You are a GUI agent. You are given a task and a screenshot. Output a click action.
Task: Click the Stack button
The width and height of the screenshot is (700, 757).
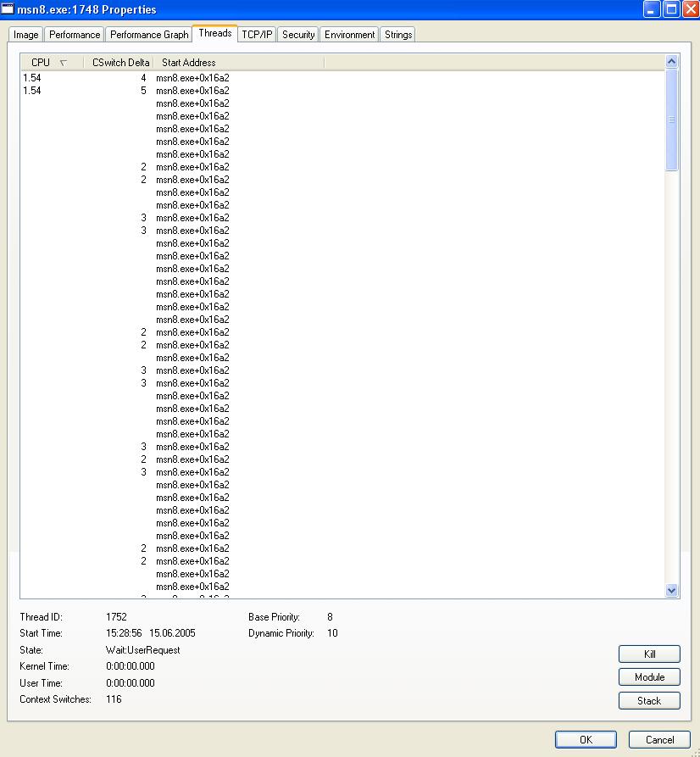coord(649,700)
